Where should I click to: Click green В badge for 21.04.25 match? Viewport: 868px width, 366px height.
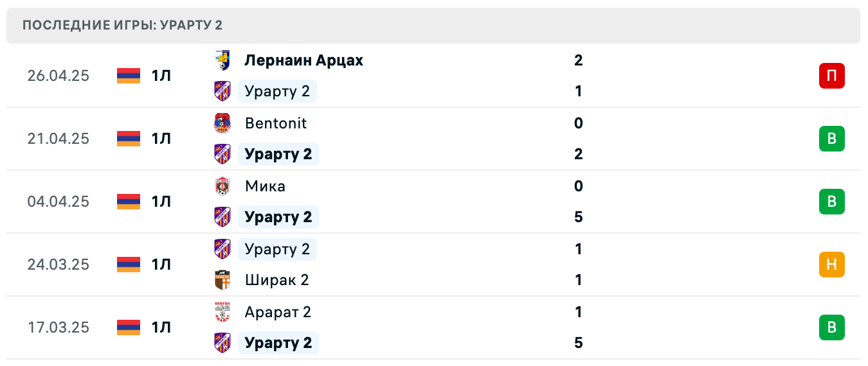click(831, 139)
